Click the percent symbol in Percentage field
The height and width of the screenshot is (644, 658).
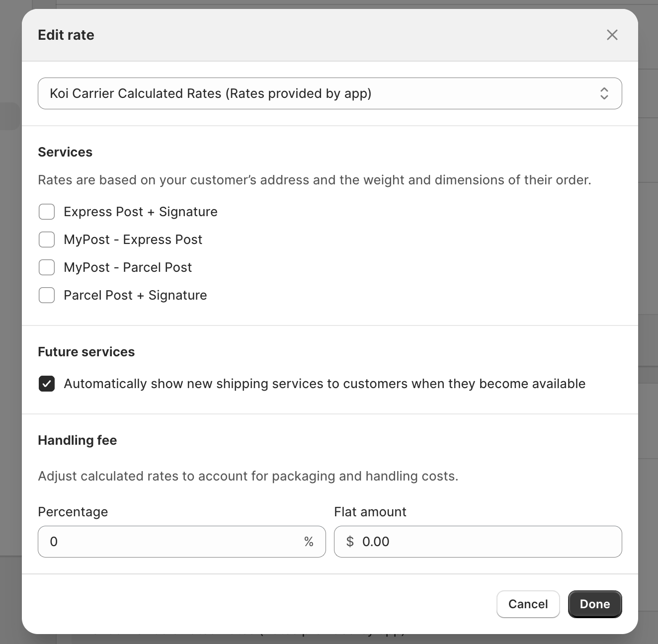pos(309,542)
